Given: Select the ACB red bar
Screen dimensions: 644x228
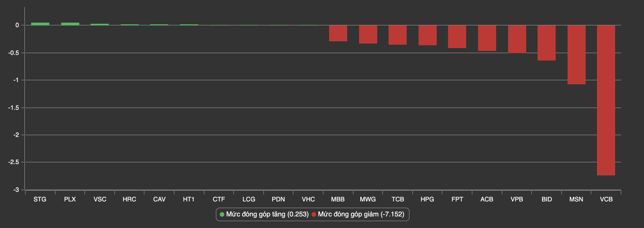Looking at the screenshot, I should pyautogui.click(x=487, y=38).
